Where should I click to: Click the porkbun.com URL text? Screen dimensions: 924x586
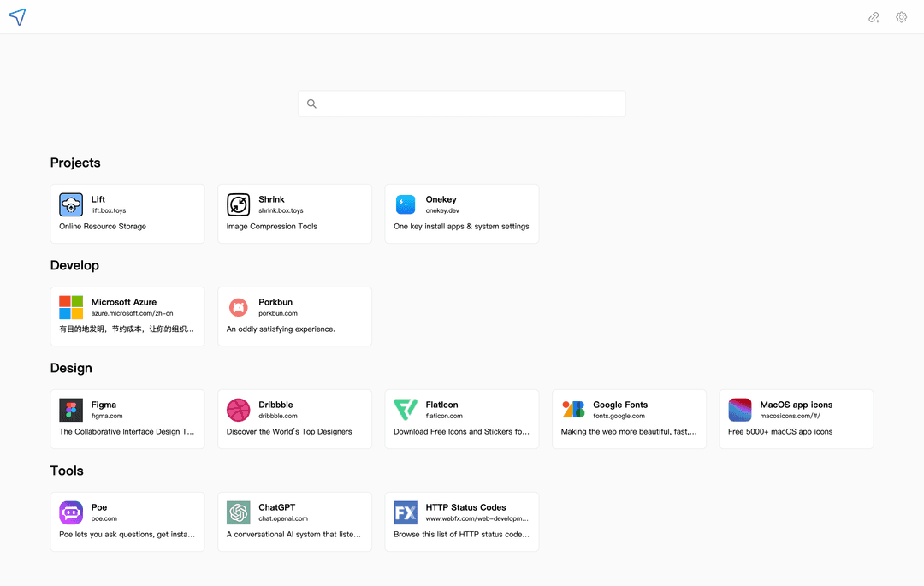[278, 313]
